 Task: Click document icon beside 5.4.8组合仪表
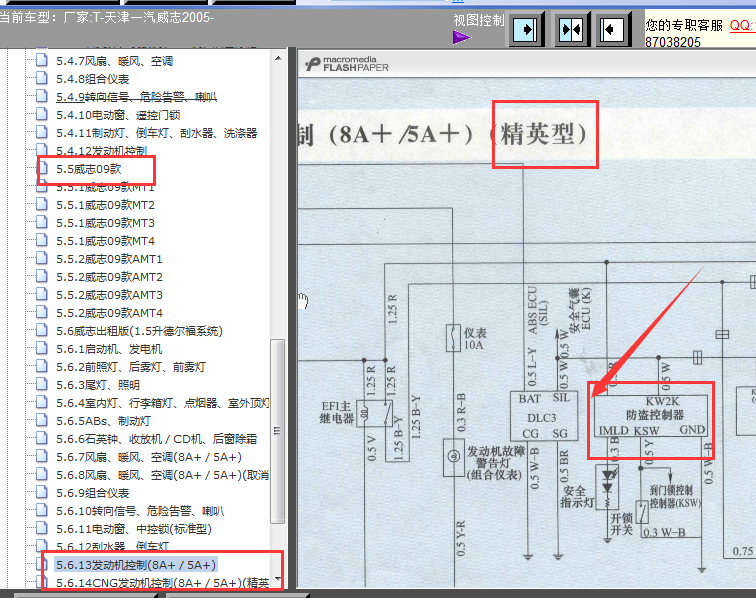(42, 78)
